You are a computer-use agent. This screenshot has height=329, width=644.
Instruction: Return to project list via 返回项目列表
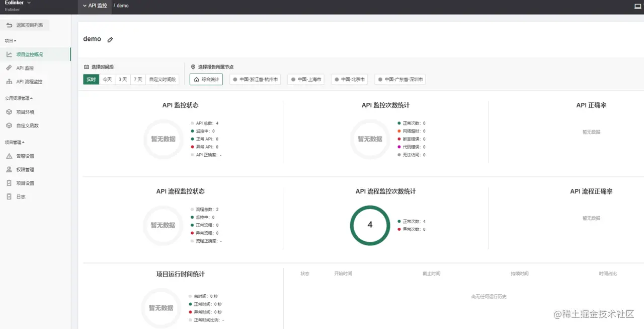click(25, 25)
